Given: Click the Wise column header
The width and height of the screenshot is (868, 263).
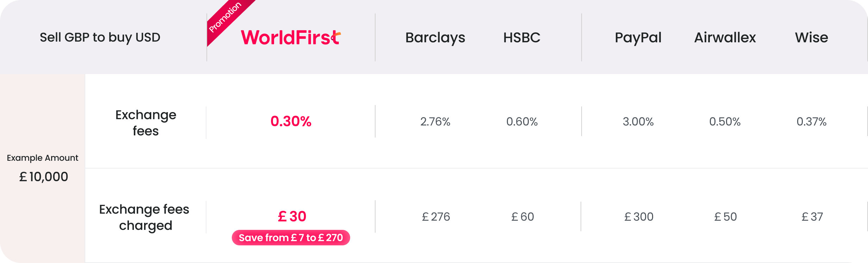Looking at the screenshot, I should click(811, 37).
